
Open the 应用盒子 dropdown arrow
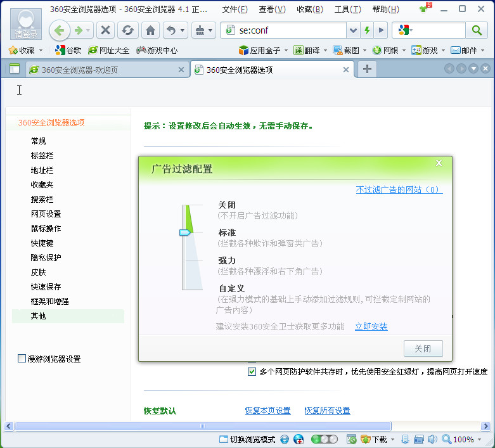click(x=286, y=50)
